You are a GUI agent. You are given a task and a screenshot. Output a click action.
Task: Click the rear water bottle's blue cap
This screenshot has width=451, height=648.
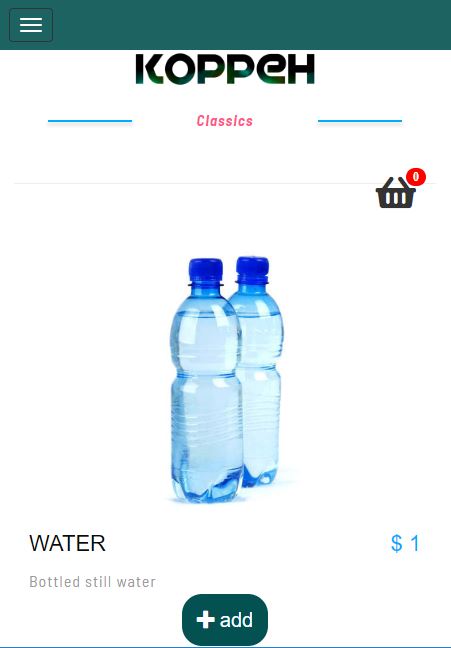pos(253,268)
